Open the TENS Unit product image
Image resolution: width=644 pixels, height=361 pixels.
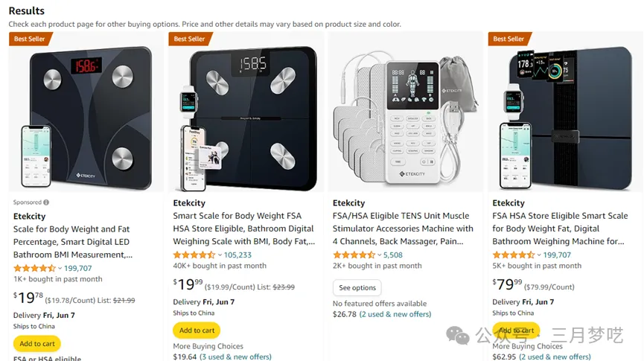(x=406, y=112)
